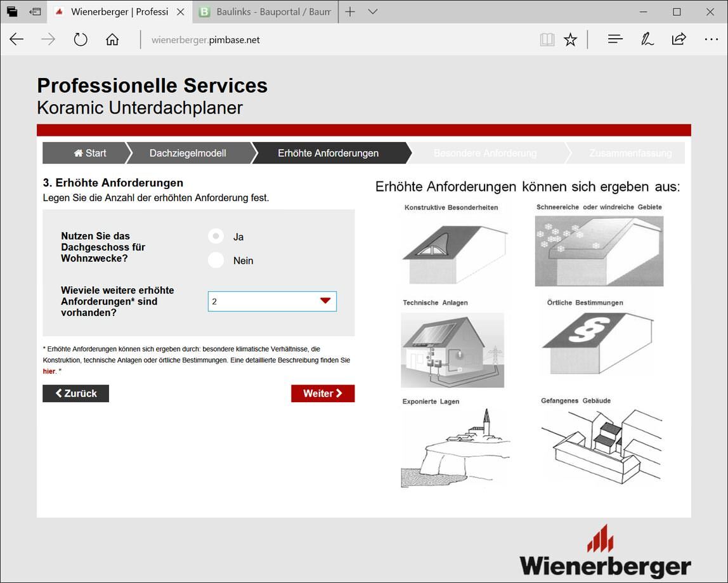
Task: Click the set-aside tabs icon
Action: tap(12, 11)
